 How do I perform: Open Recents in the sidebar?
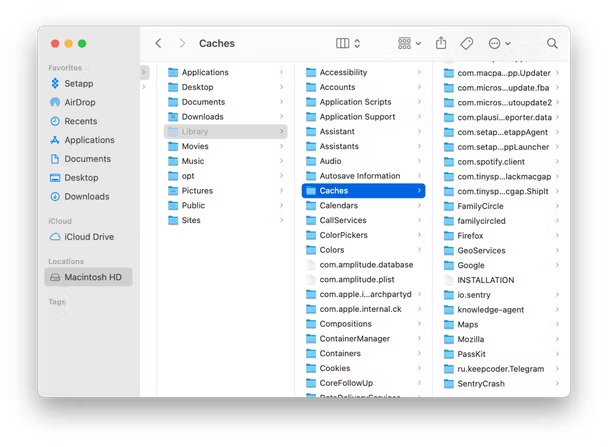(x=80, y=121)
